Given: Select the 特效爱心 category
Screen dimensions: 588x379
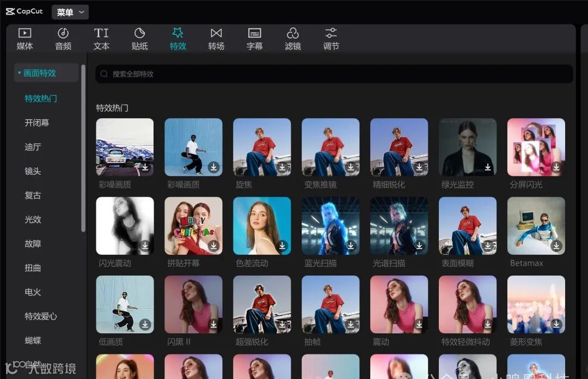Looking at the screenshot, I should coord(41,316).
